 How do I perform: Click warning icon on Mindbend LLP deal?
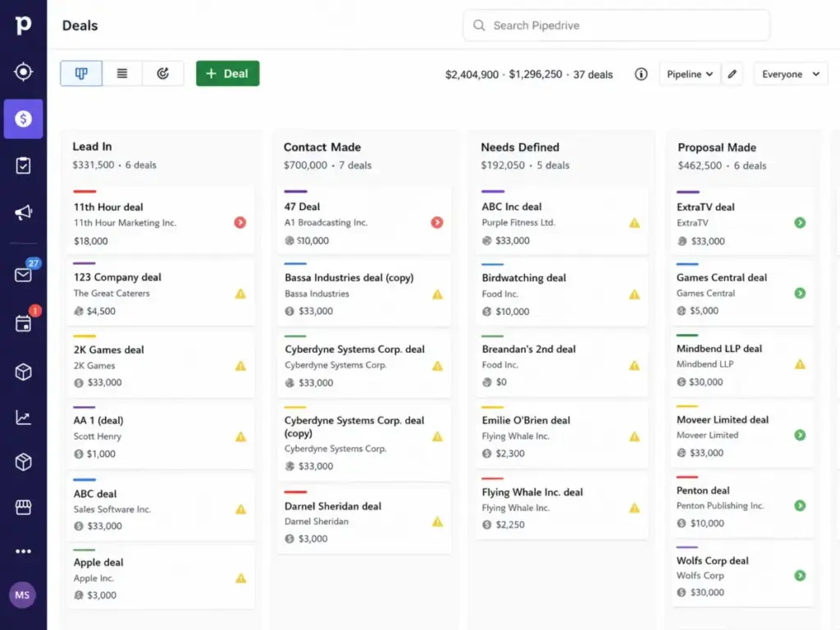[800, 364]
